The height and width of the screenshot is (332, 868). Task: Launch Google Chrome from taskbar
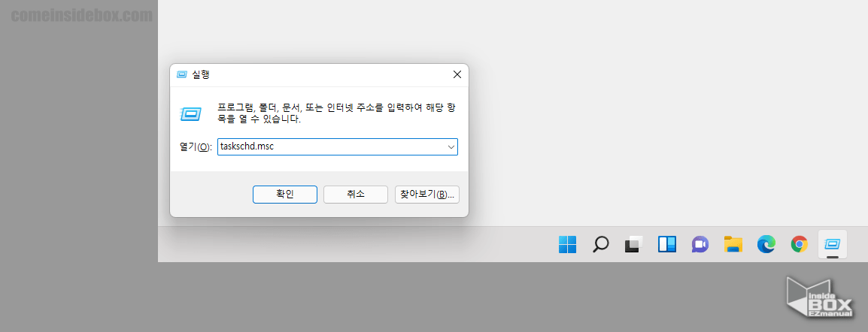(799, 244)
